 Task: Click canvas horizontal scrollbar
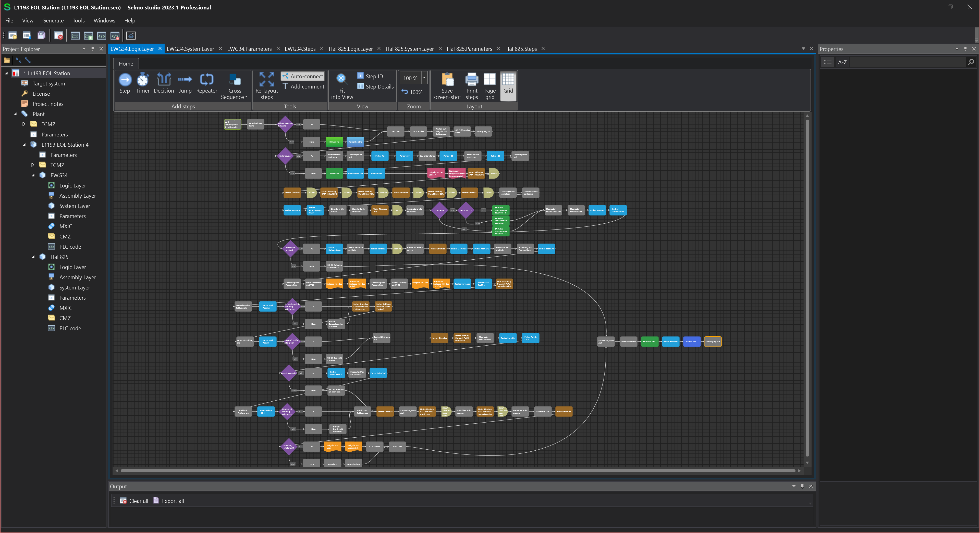click(458, 471)
